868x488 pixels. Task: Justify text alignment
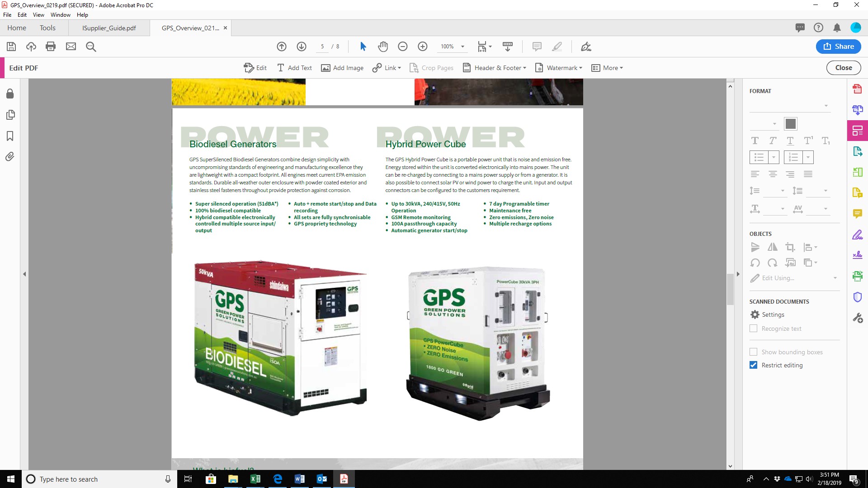click(x=808, y=174)
